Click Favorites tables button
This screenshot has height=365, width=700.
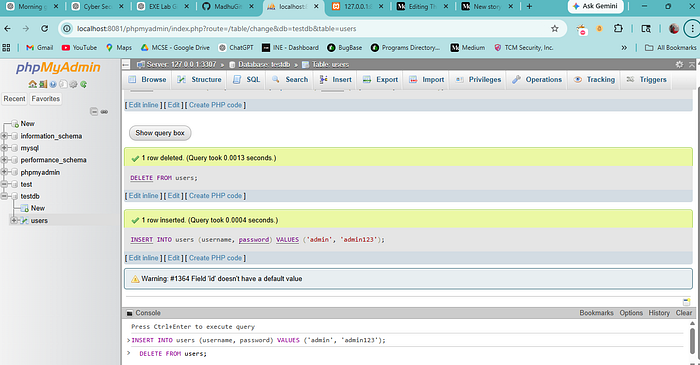click(x=46, y=99)
